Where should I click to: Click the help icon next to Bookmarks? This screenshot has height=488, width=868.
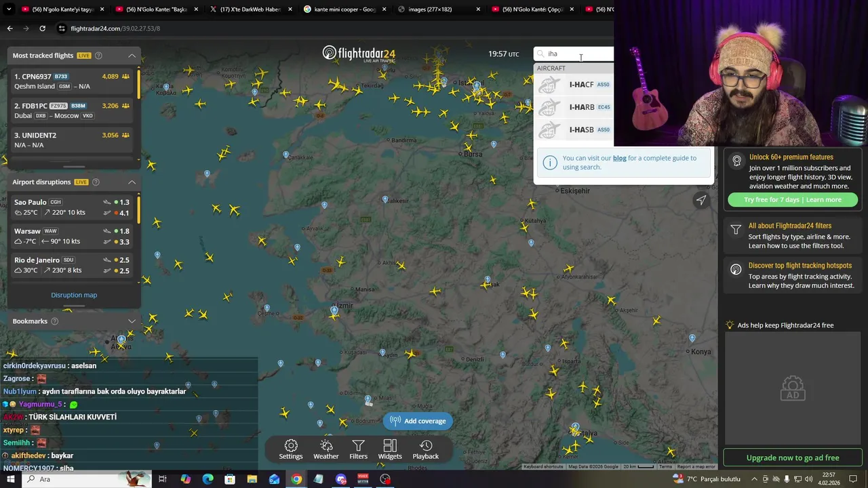pos(55,321)
